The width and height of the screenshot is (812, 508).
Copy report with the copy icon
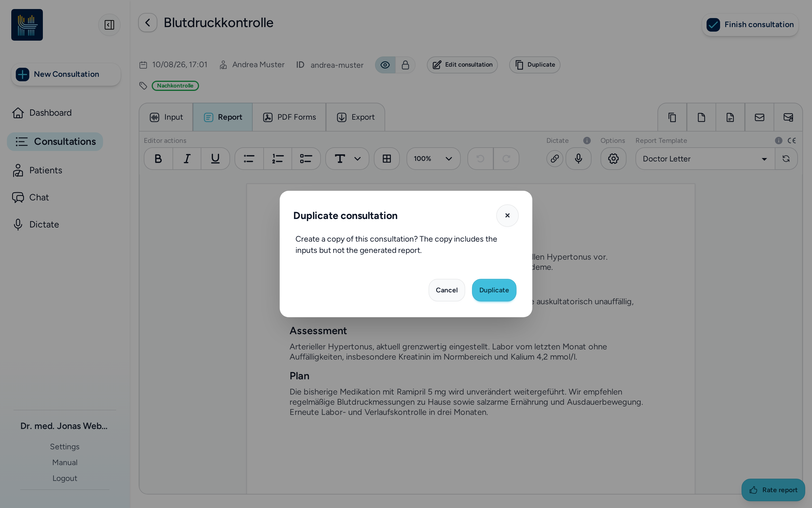pos(672,117)
